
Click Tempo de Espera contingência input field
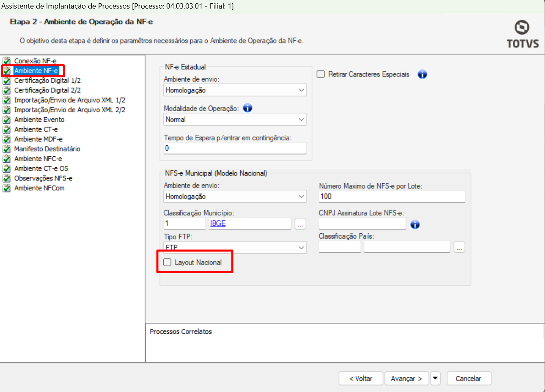click(x=235, y=148)
